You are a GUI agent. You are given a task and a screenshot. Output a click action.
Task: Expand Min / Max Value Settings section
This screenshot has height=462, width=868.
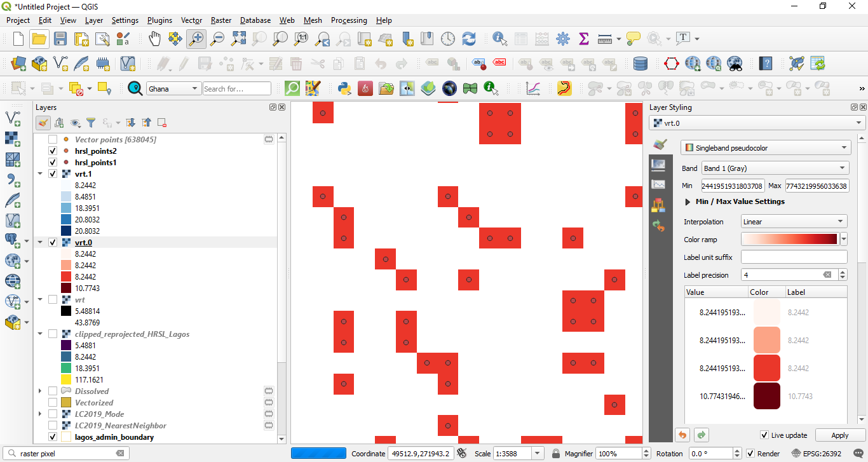point(688,201)
